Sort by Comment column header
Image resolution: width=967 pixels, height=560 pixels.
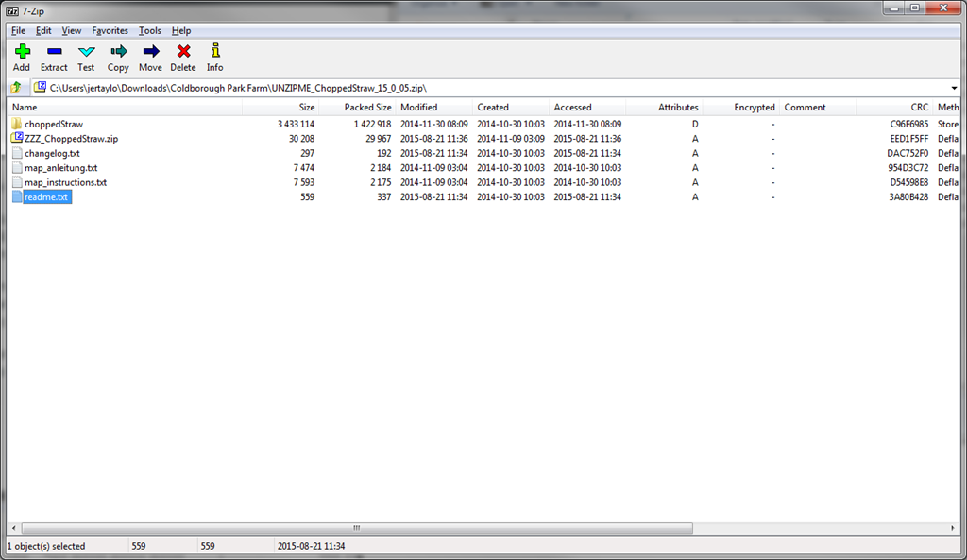(818, 108)
